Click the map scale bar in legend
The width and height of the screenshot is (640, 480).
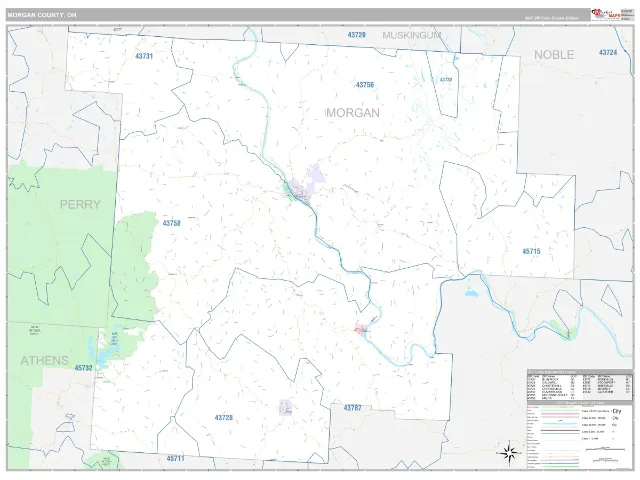pos(605,449)
